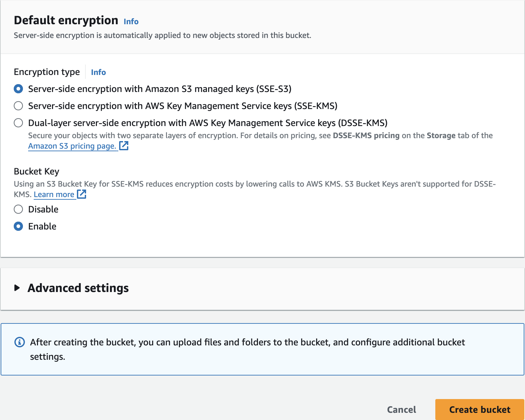The height and width of the screenshot is (420, 525).
Task: Select SSE-KMS encryption radio button
Action: pos(18,106)
